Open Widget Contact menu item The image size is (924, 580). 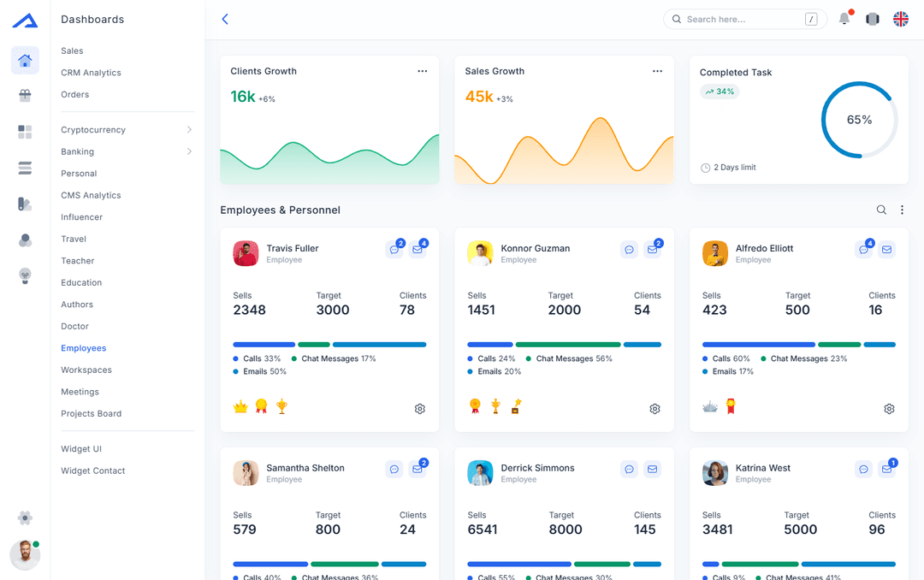click(93, 471)
